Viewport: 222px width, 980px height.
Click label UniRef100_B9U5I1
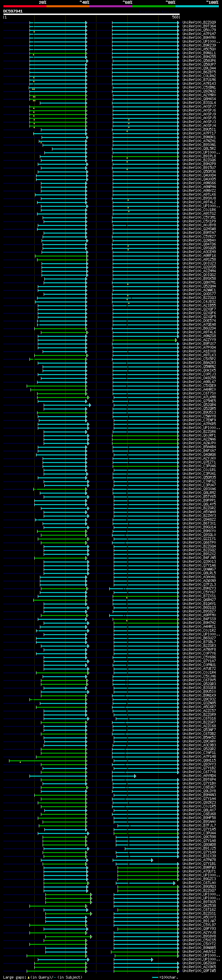199,129
